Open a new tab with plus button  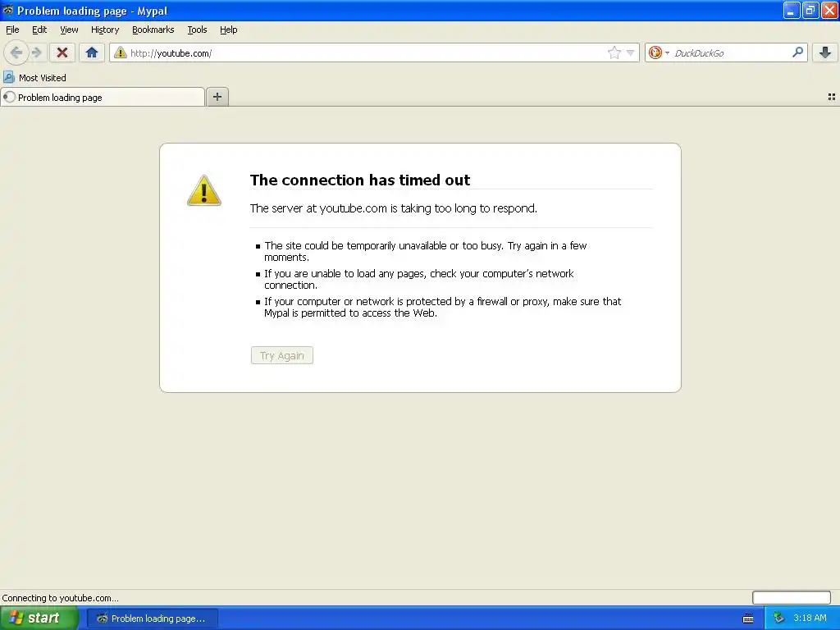217,97
